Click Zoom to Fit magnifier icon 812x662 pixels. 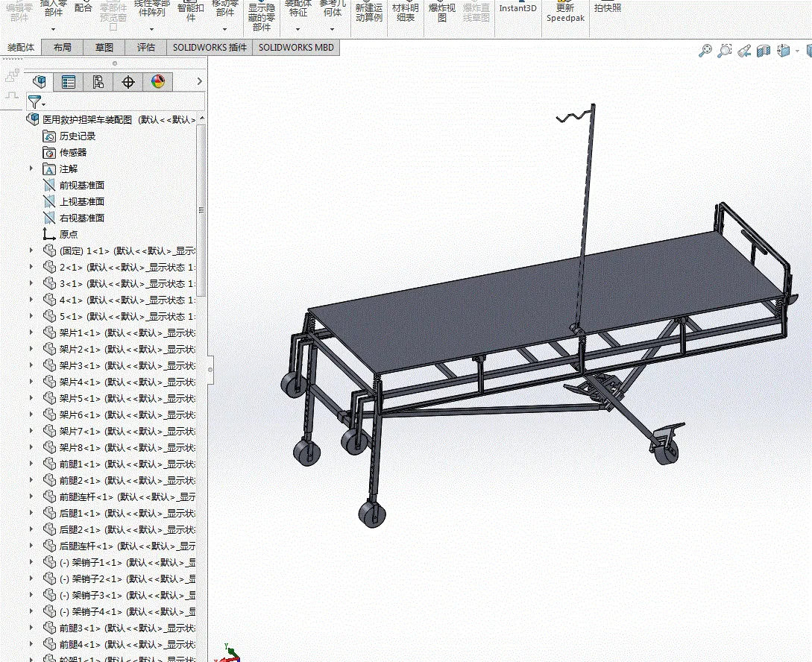705,50
